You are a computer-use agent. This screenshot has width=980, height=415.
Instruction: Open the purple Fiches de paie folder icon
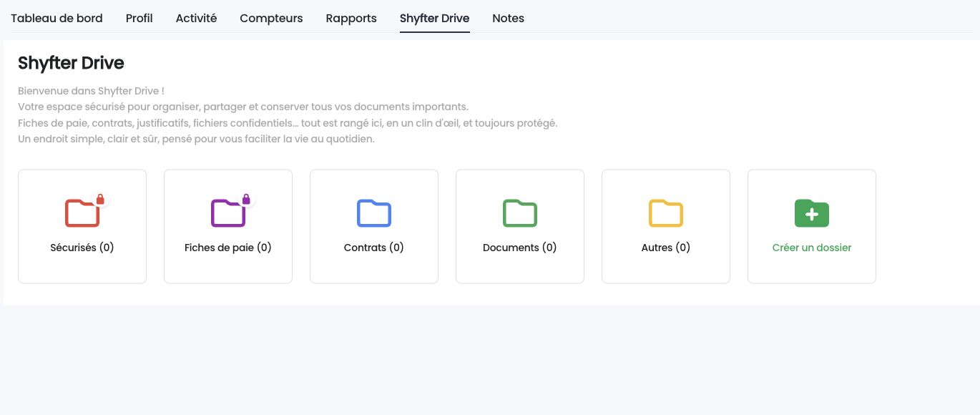pyautogui.click(x=228, y=213)
